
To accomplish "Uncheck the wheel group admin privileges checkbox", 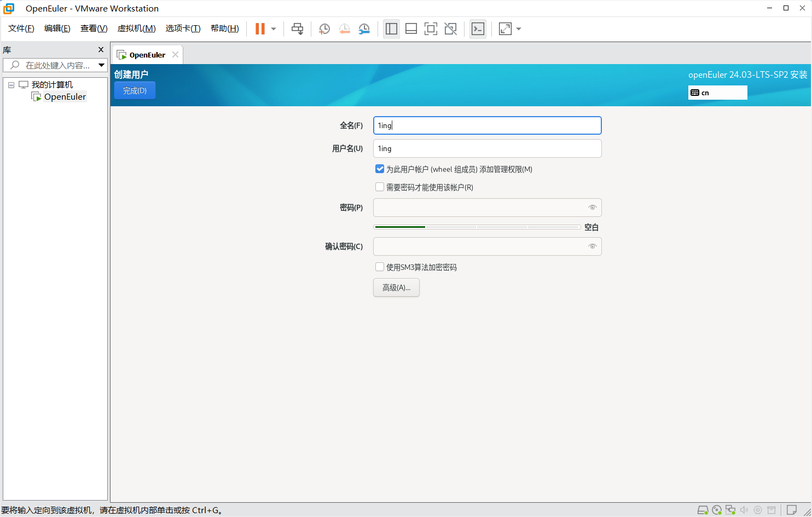I will click(x=380, y=169).
